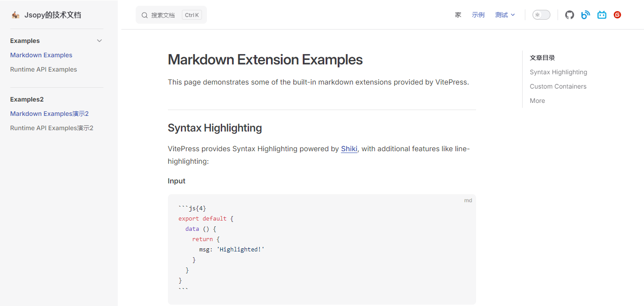This screenshot has width=644, height=306.
Task: Click the Syntax Highlighting section heading
Action: (215, 128)
